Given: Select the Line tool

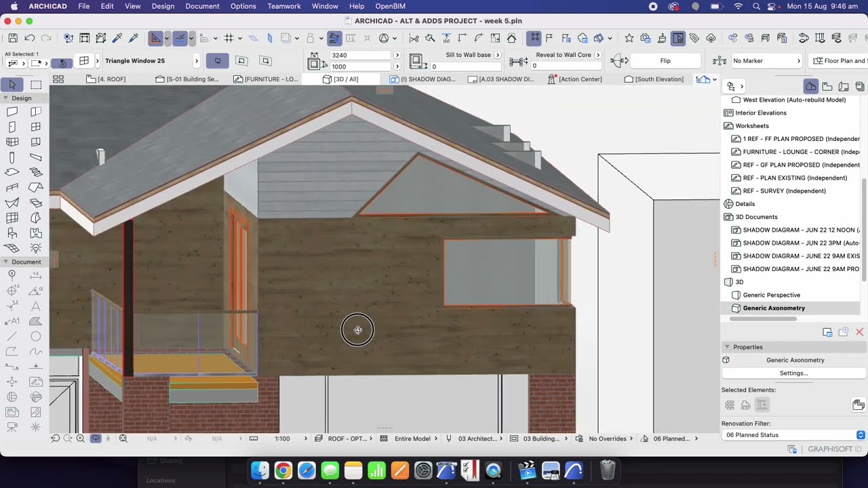Looking at the screenshot, I should [12, 336].
